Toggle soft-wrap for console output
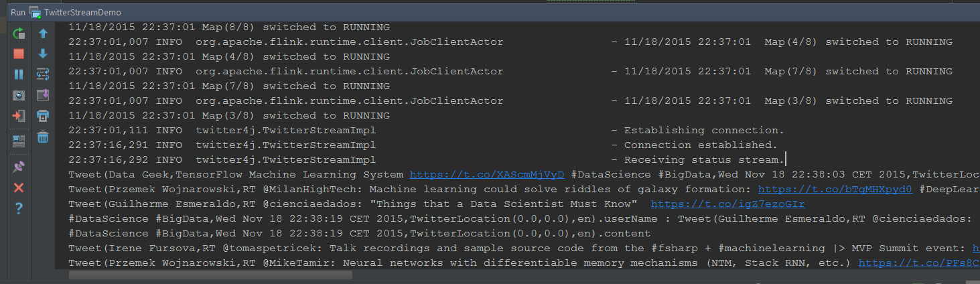 click(x=43, y=74)
